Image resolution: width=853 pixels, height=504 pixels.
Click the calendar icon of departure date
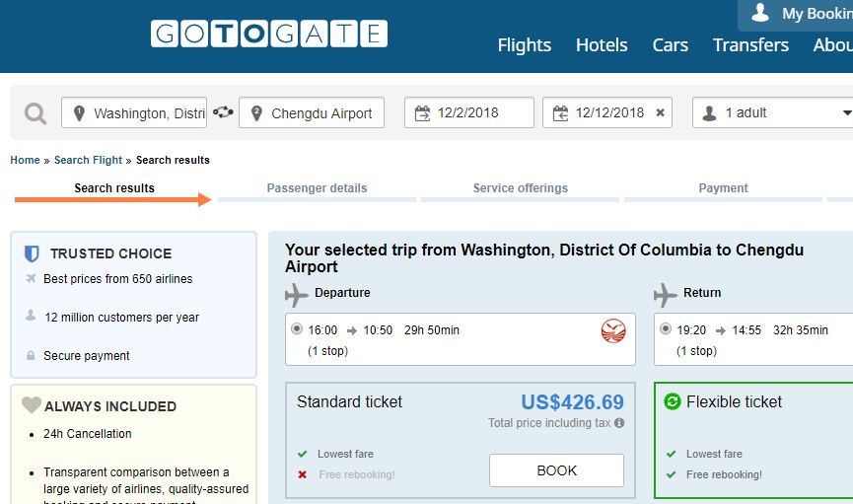422,113
